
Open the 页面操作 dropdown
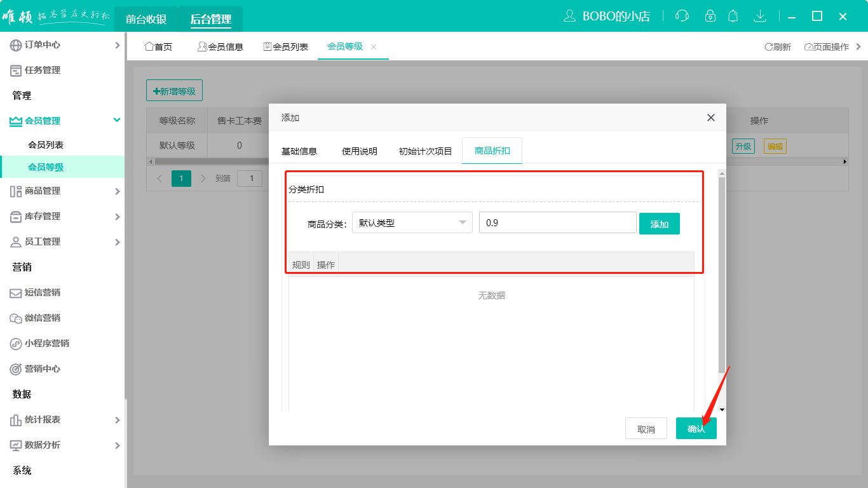click(x=832, y=47)
